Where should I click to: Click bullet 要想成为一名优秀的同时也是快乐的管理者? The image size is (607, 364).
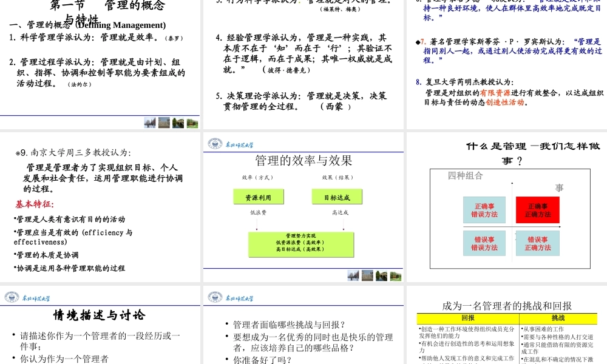tap(310, 342)
